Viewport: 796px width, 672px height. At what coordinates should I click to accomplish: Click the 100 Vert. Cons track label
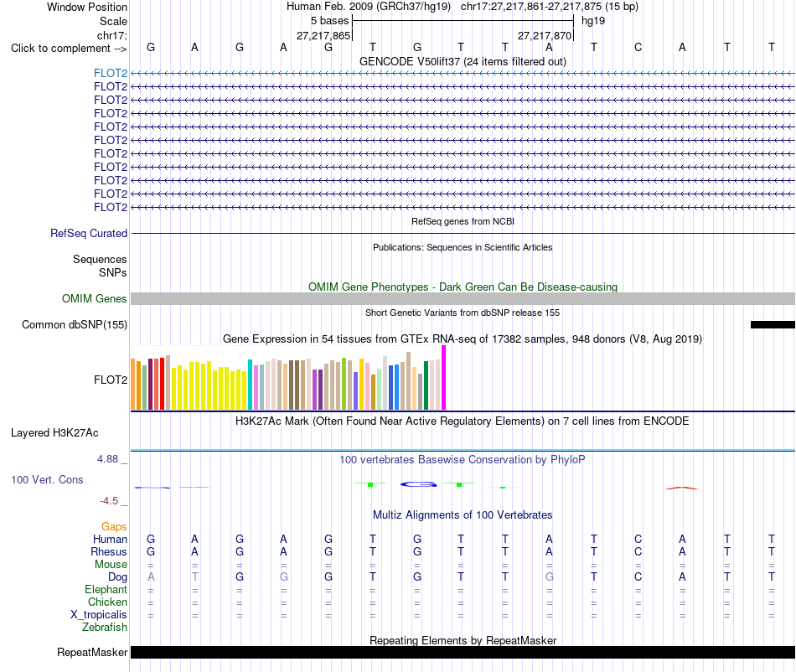click(x=47, y=479)
